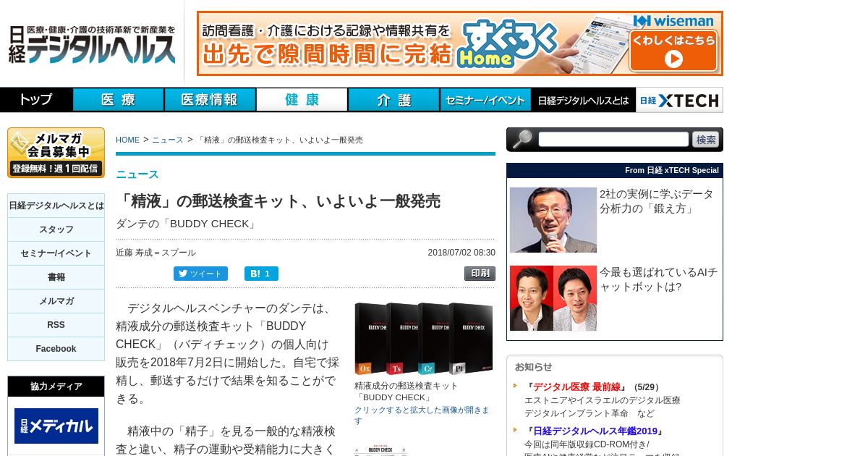The image size is (868, 456).
Task: Click the 日経 xTECH logo link
Action: (679, 100)
